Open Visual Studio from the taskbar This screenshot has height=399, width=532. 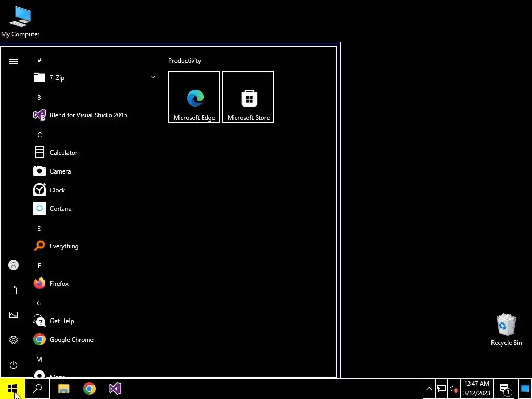[x=115, y=389]
